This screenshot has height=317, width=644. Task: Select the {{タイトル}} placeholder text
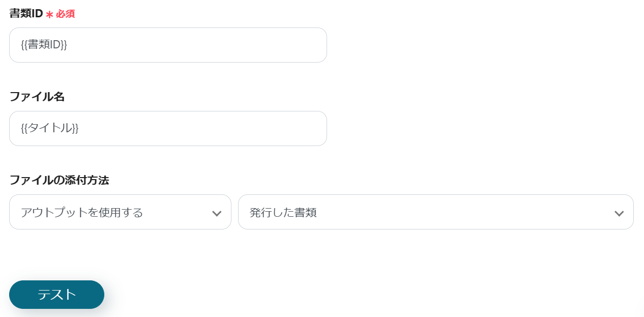50,128
